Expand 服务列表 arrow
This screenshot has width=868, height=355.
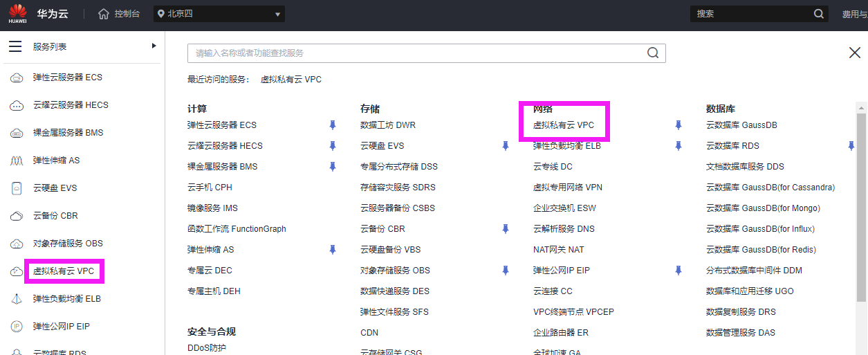point(154,46)
